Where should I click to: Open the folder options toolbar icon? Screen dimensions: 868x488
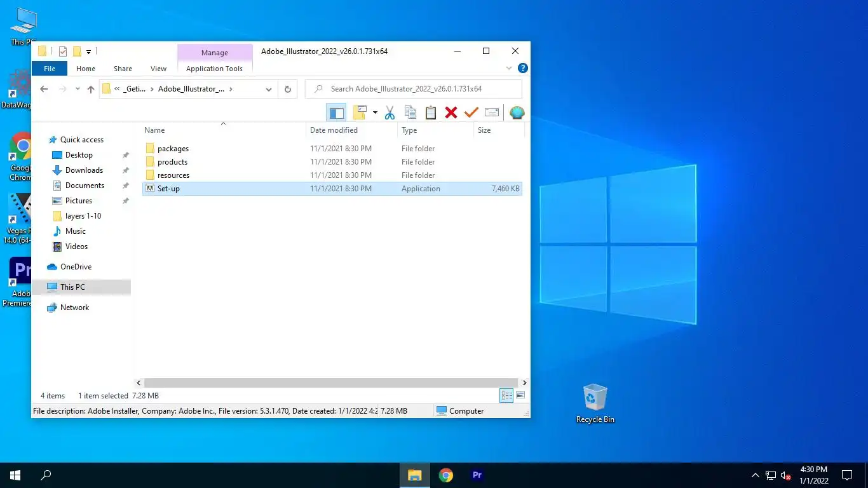[x=360, y=113]
